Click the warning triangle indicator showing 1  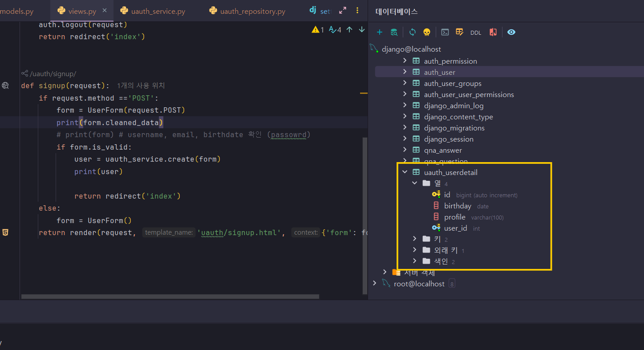pos(318,30)
